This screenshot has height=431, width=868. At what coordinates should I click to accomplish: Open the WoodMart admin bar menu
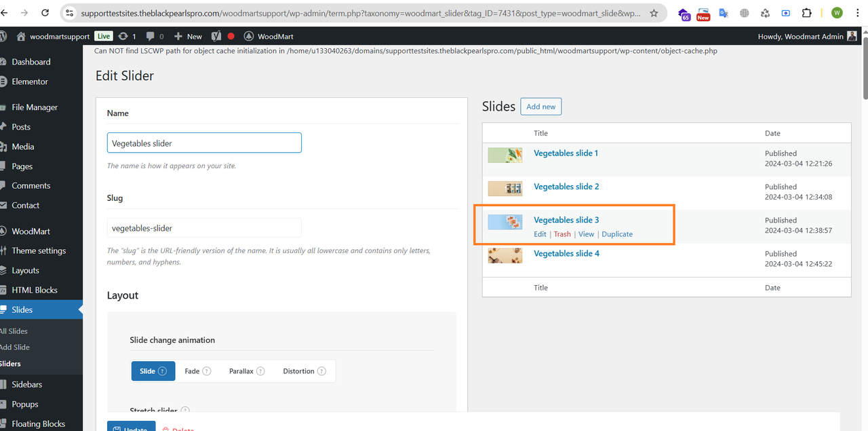point(269,36)
